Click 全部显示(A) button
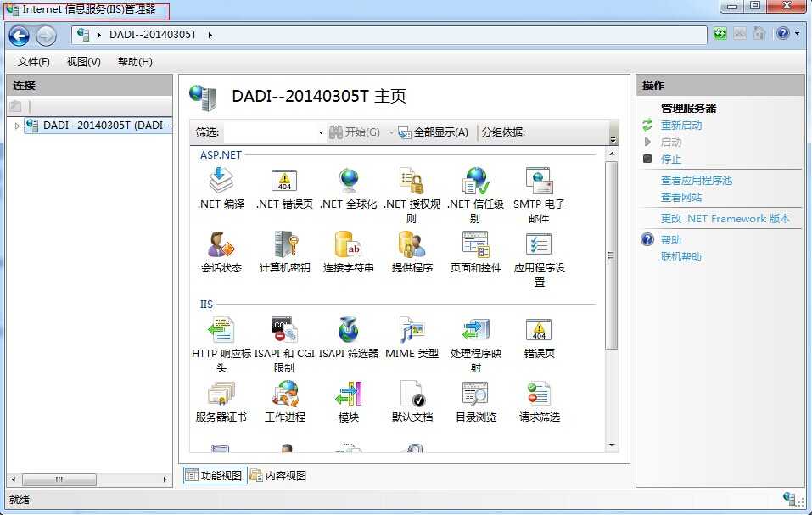The width and height of the screenshot is (812, 515). point(434,132)
